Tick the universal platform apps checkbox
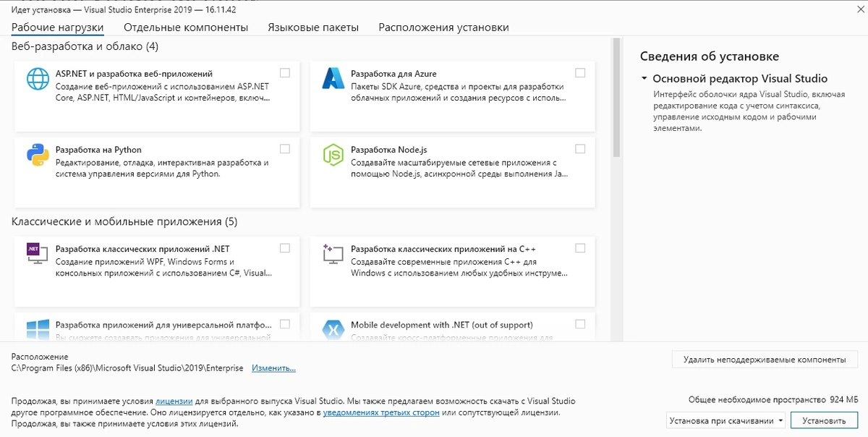This screenshot has width=868, height=437. [285, 324]
